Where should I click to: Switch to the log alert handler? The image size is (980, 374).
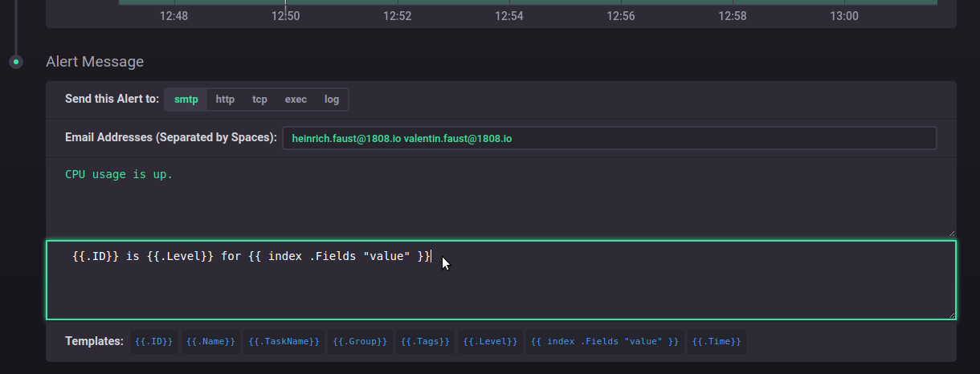(x=332, y=100)
